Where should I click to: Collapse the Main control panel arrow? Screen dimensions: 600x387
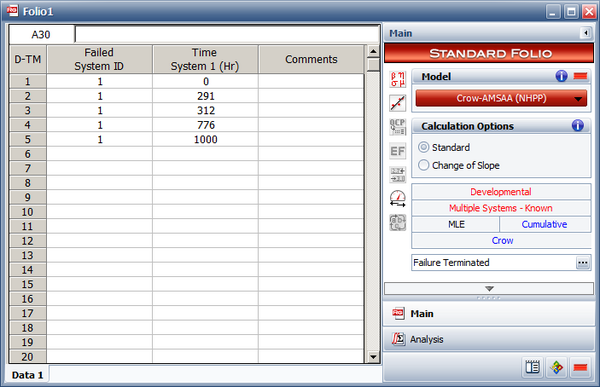[x=585, y=33]
